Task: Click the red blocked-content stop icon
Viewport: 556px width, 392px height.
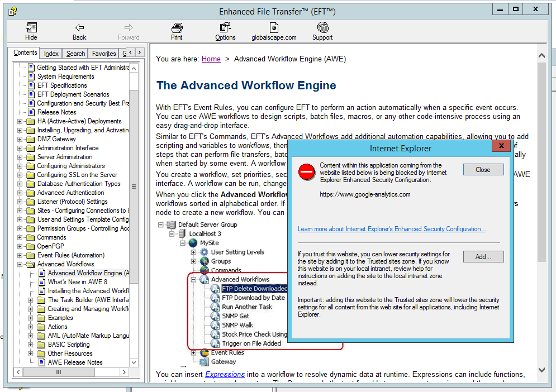Action: point(306,171)
